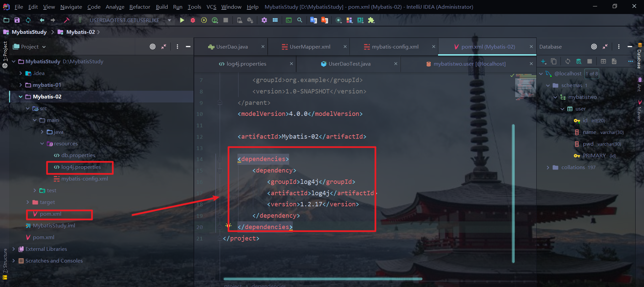Click the Save All disk icon
Screen dimensions: 644x287
[17, 20]
